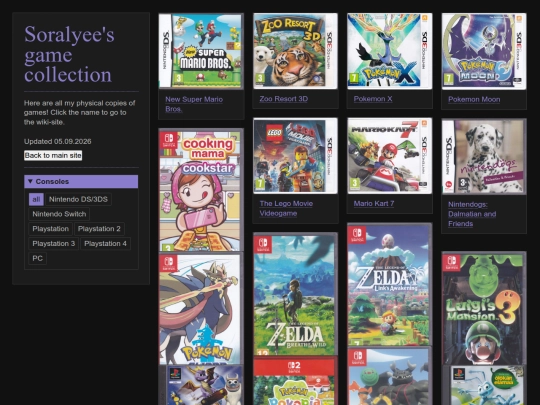Select the Pokemon X box art
Viewport: 540px width, 405px height.
(390, 51)
